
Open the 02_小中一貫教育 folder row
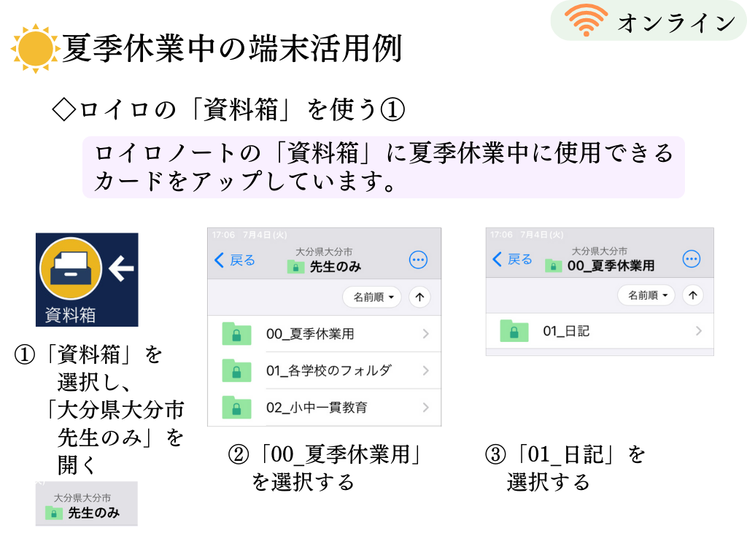tap(325, 408)
